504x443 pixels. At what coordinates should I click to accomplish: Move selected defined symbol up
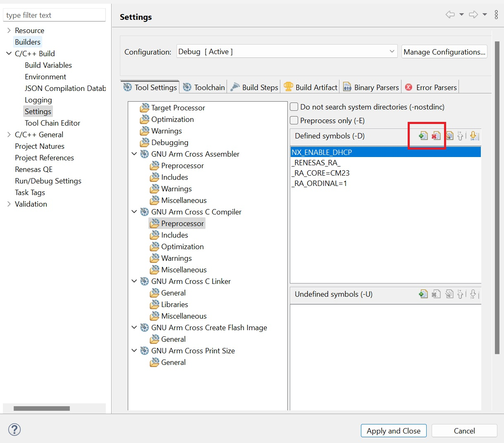pyautogui.click(x=461, y=136)
